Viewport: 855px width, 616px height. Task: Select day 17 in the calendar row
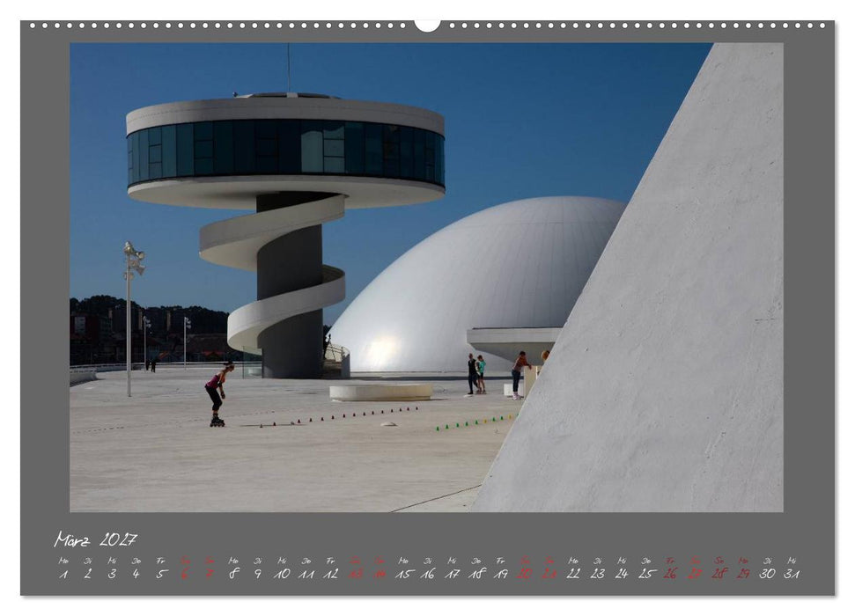[x=452, y=574]
